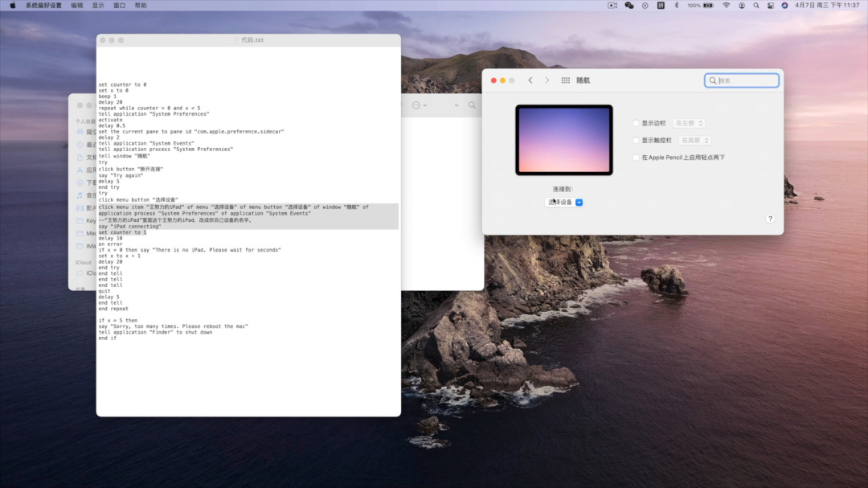868x488 pixels.
Task: Open the 帮助 menu in the menu bar
Action: (141, 5)
